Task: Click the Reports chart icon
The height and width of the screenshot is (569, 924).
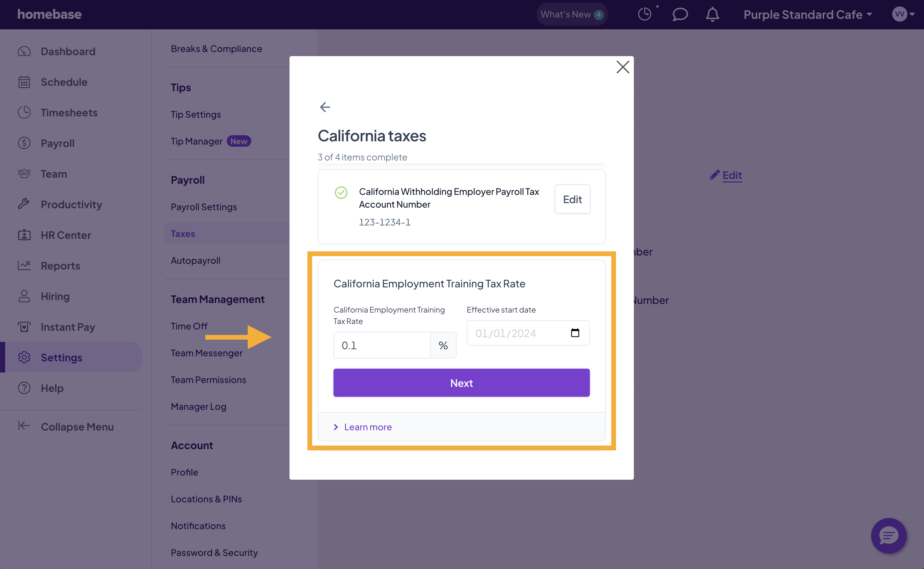Action: [x=24, y=265]
